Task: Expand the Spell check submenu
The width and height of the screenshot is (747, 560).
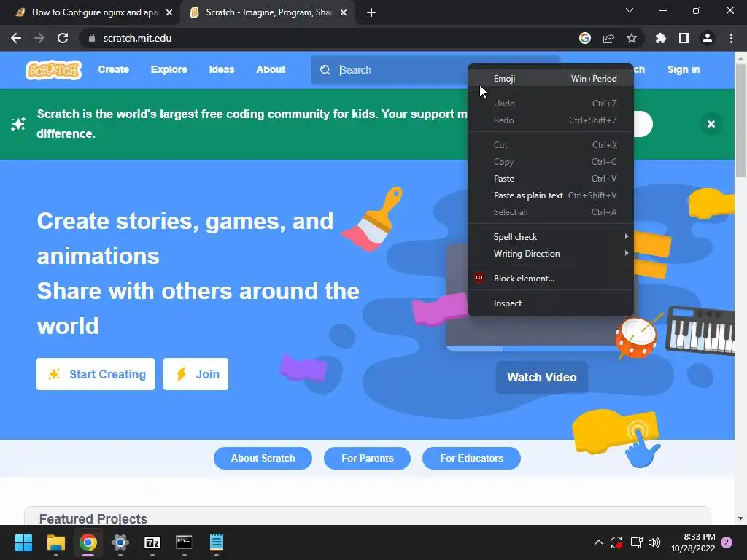Action: tap(551, 237)
